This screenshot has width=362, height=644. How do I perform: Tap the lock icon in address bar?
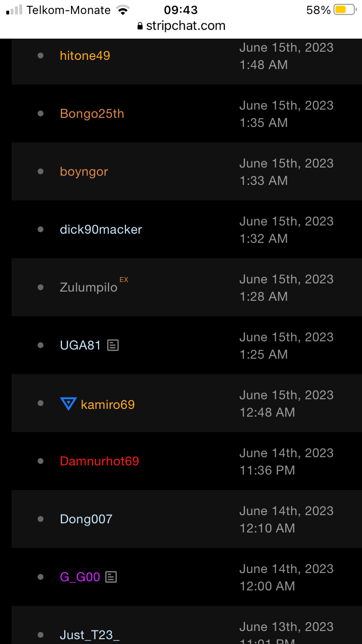(x=140, y=26)
